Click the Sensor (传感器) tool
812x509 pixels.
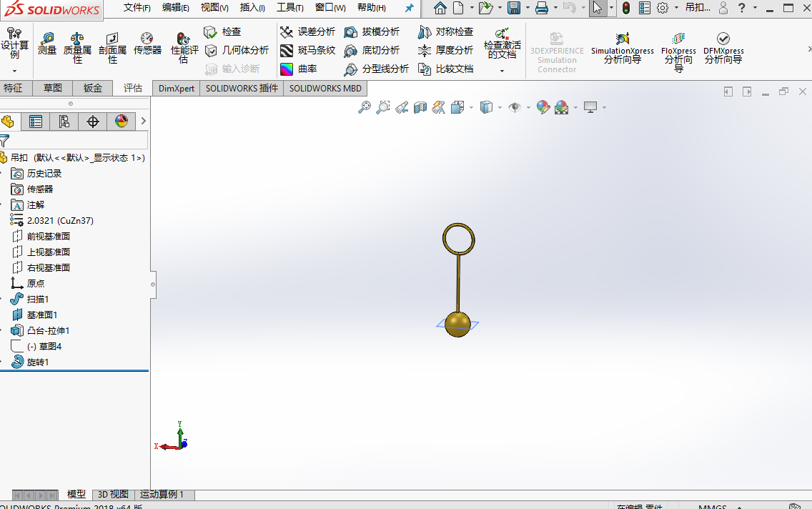(147, 44)
